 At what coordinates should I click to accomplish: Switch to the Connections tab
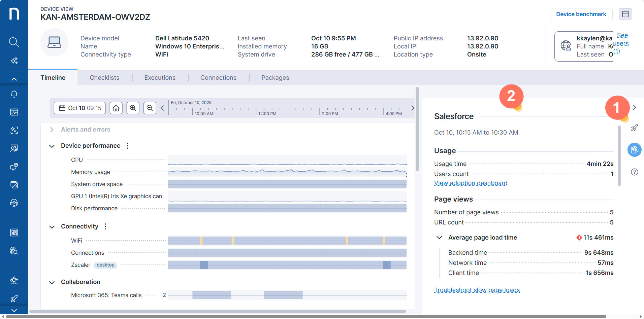point(218,78)
